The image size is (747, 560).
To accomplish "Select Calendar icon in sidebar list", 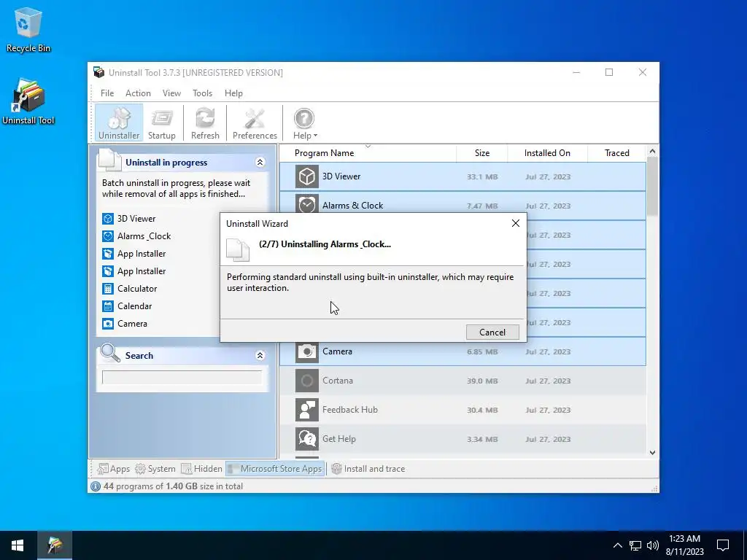I will click(x=108, y=306).
